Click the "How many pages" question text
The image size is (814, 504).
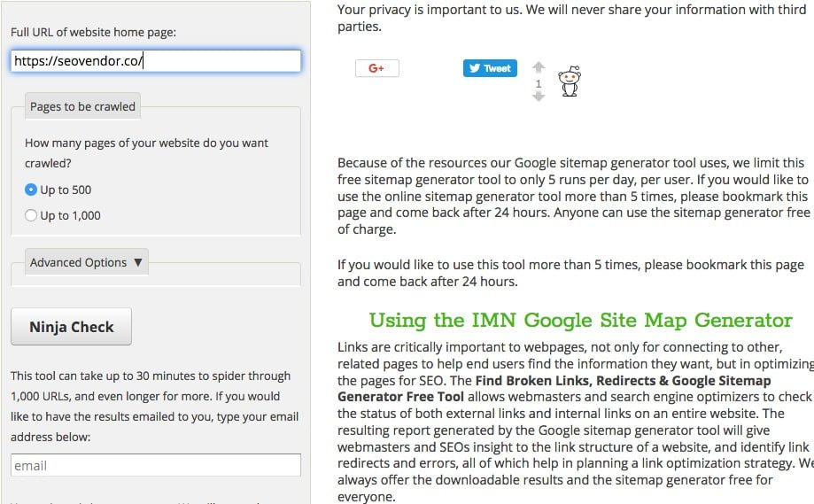point(146,143)
